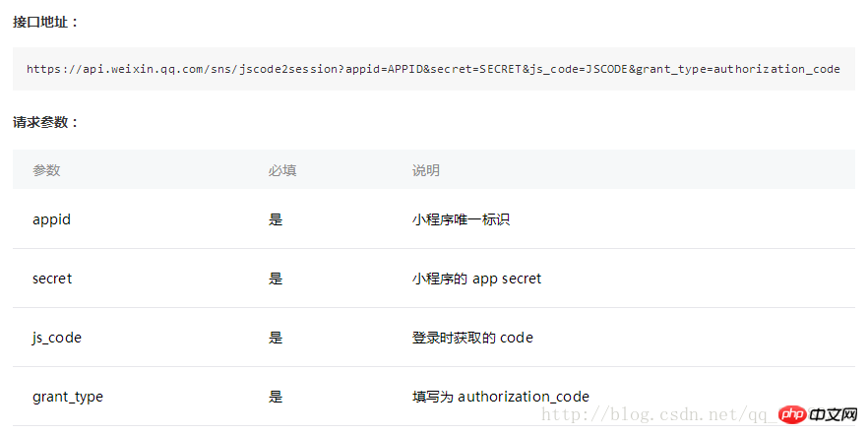Click 登录时获取的 code description

[472, 338]
